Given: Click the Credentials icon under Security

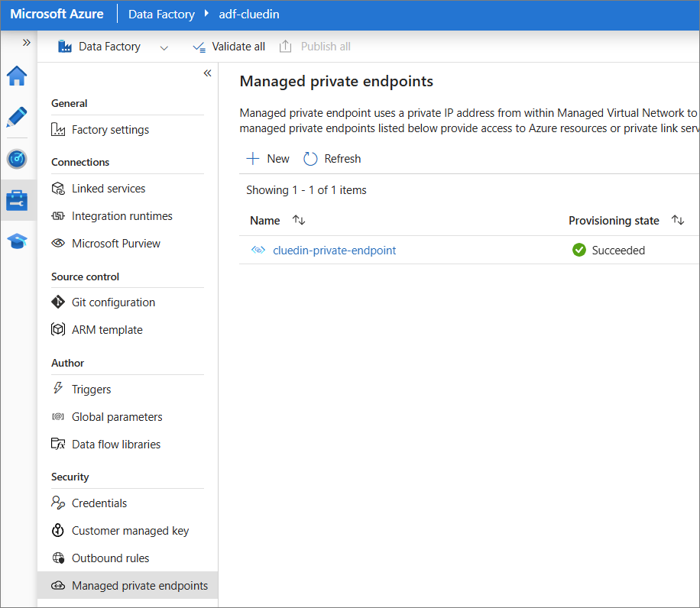Looking at the screenshot, I should pos(57,503).
